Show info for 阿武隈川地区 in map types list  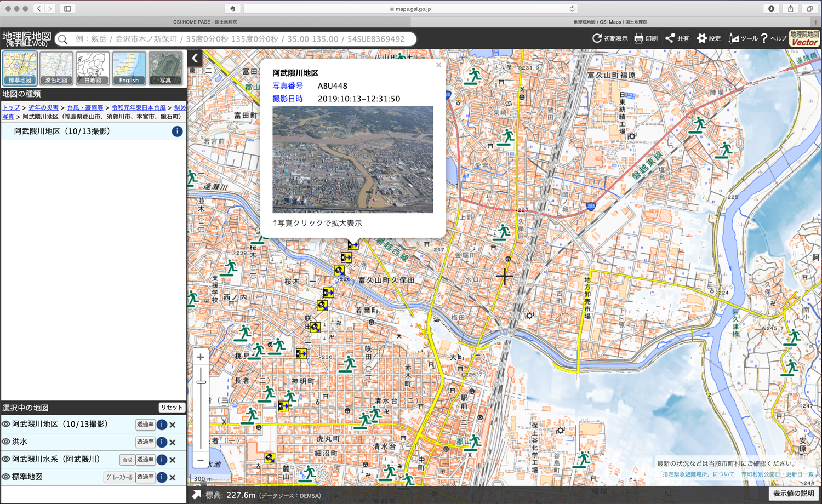click(177, 131)
